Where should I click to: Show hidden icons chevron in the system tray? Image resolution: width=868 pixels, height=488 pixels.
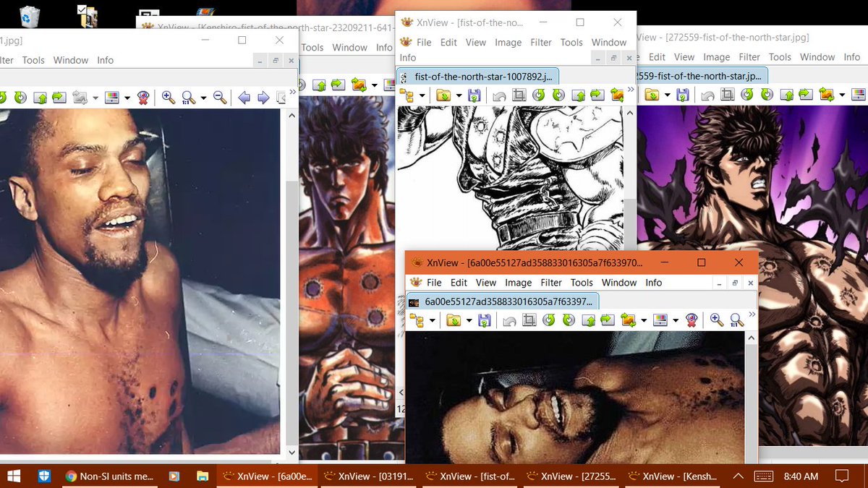coord(738,476)
